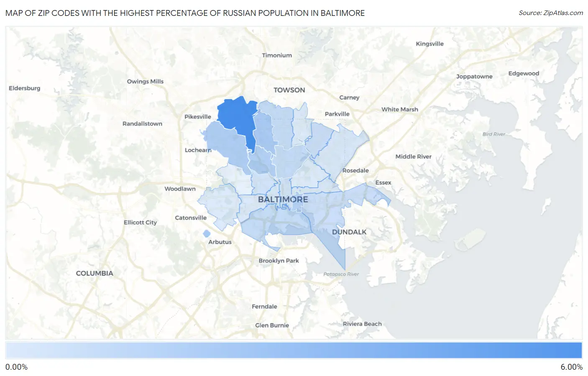This screenshot has width=588, height=376.
Task: Click the map title text
Action: tap(185, 13)
